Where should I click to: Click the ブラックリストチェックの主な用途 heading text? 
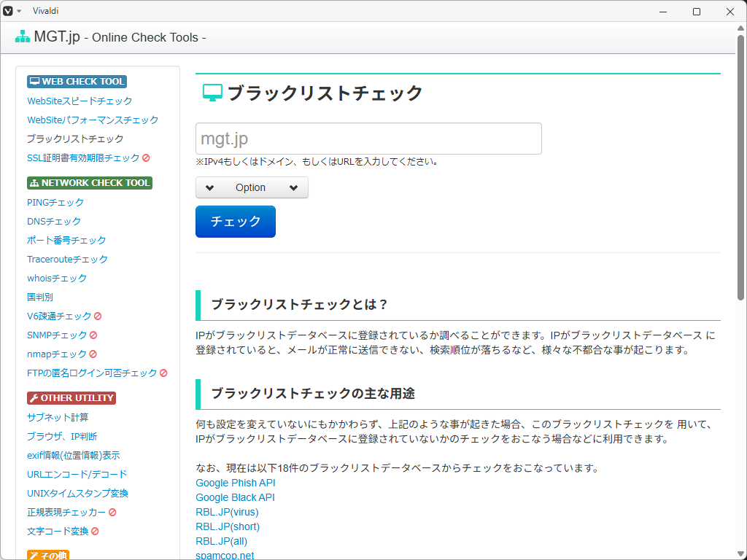point(313,393)
